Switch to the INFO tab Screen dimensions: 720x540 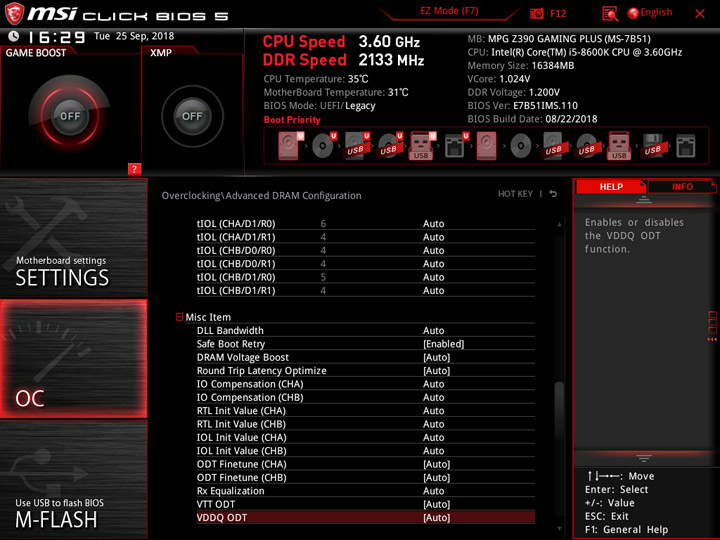tap(682, 186)
